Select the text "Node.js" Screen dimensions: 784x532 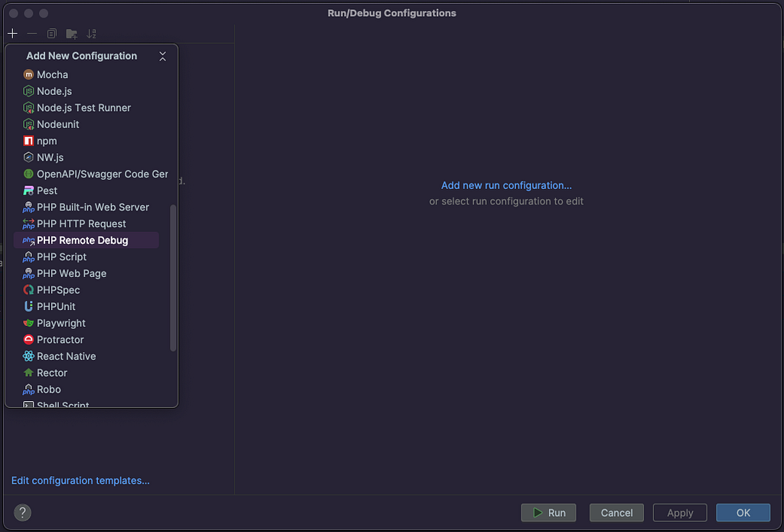pos(54,91)
